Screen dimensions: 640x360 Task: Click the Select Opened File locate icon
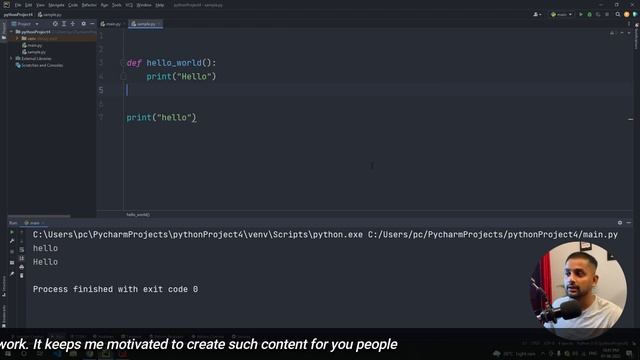(55, 24)
